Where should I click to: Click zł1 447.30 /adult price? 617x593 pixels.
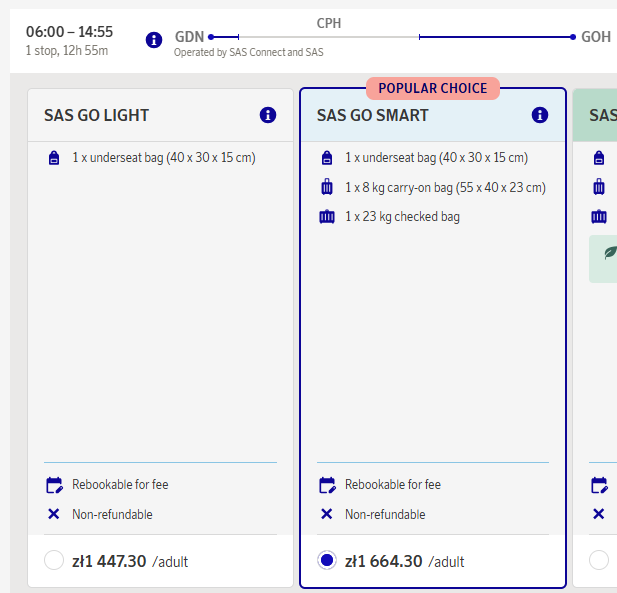click(130, 561)
